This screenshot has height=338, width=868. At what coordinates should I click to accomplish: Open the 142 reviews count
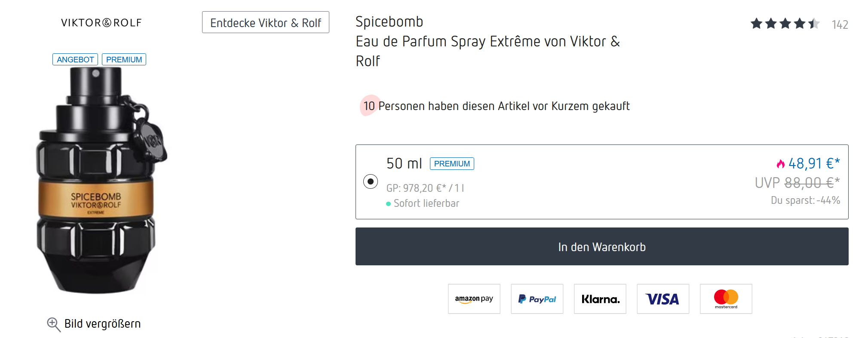click(840, 25)
